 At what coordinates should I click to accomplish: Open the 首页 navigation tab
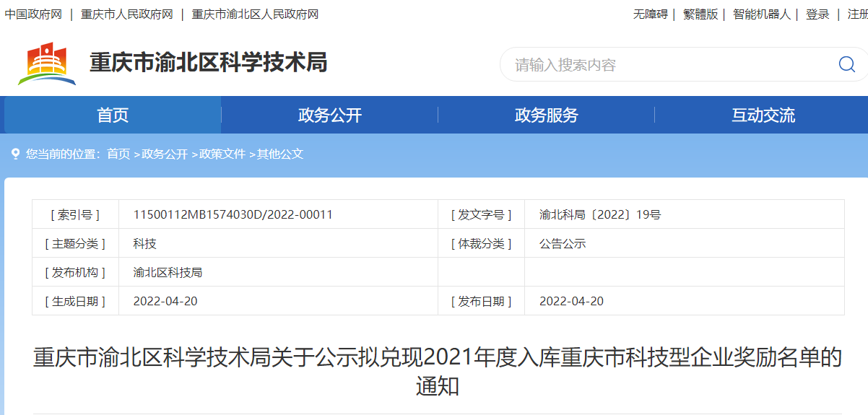[113, 115]
